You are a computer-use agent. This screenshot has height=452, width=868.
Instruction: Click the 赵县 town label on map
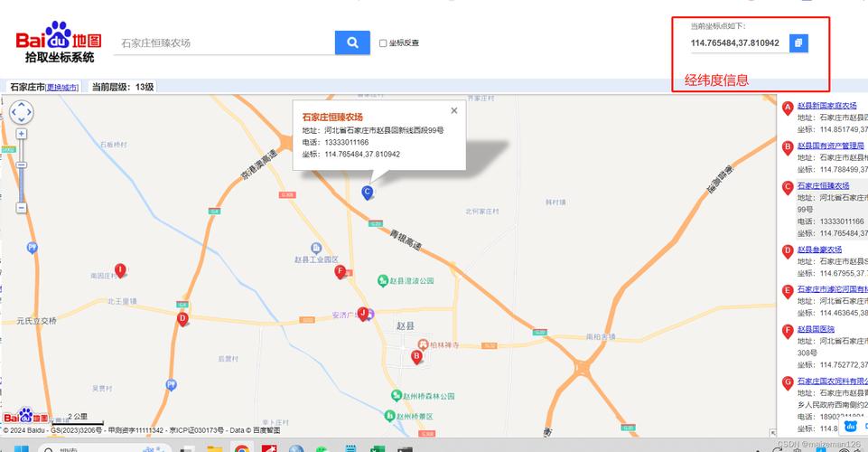[x=405, y=326]
